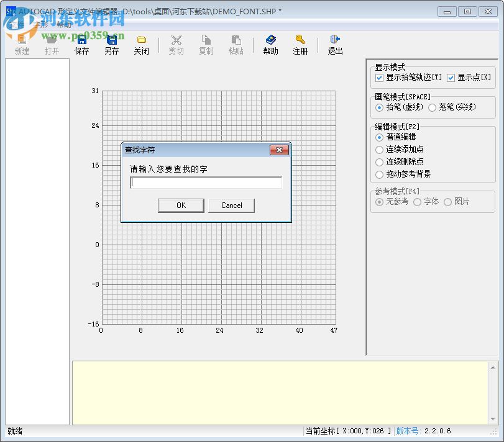Exit the editor with the 退出 icon
This screenshot has height=442, width=504.
click(334, 43)
